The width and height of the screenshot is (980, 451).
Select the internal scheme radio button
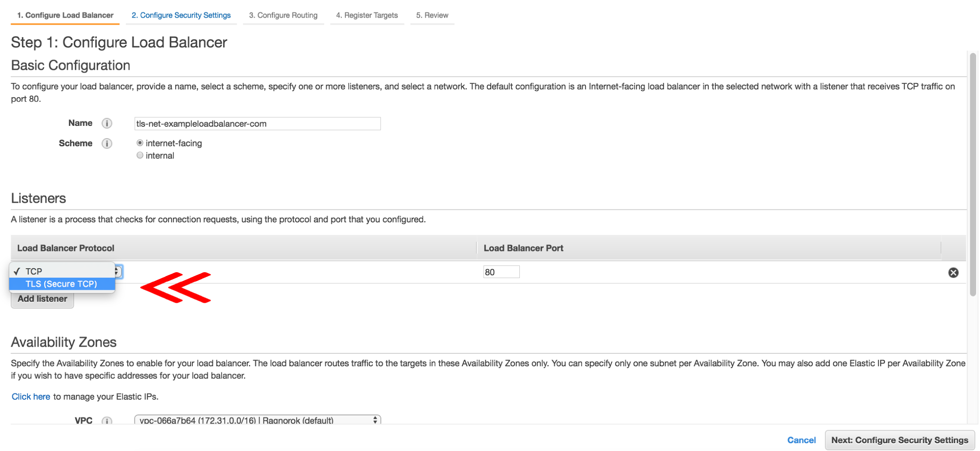140,155
